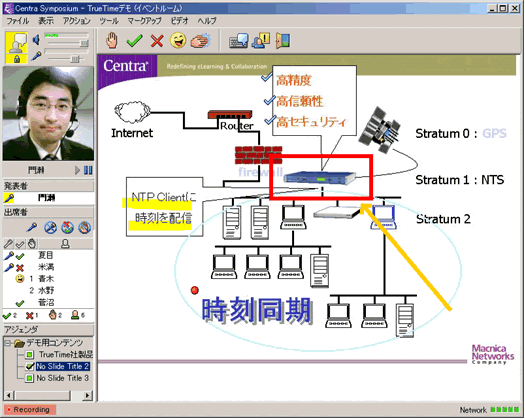Click the red X No icon
525x419 pixels.
pos(157,41)
